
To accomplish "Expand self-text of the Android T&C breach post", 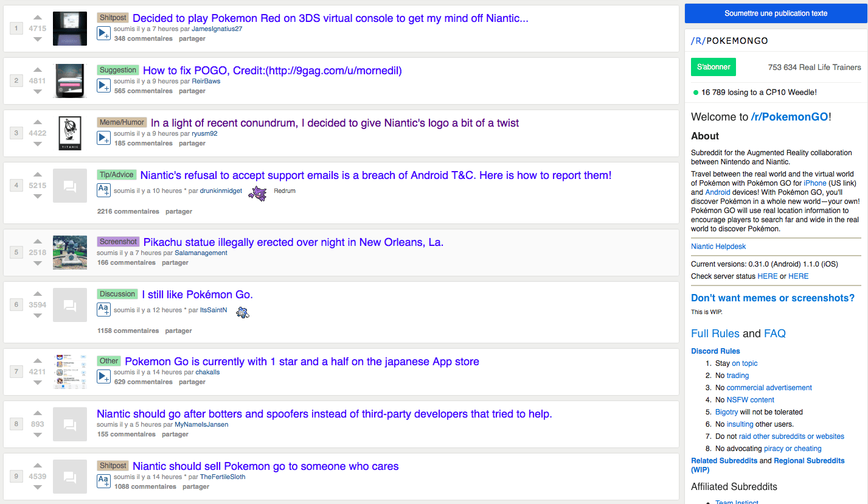I will pos(103,190).
